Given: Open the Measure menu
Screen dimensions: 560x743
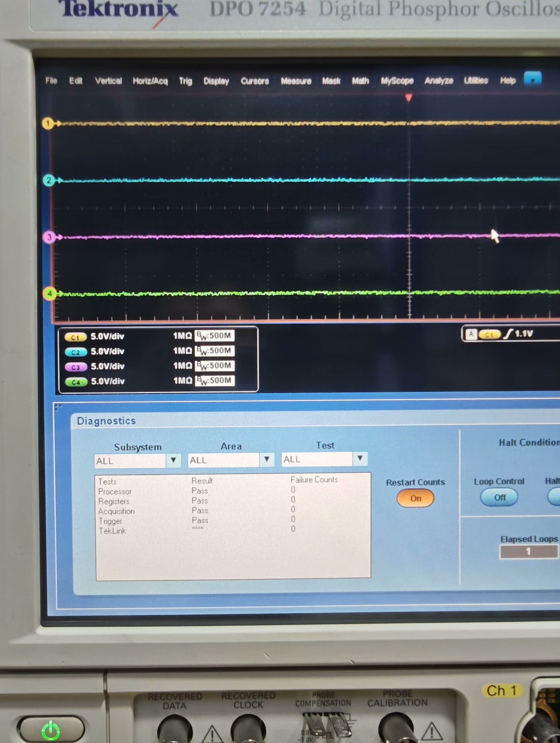Looking at the screenshot, I should [296, 81].
